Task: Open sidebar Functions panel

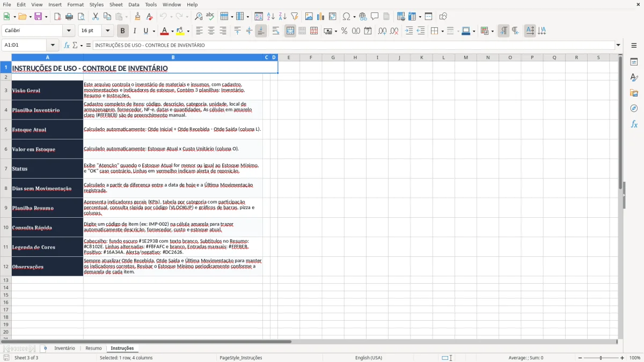Action: (x=634, y=124)
